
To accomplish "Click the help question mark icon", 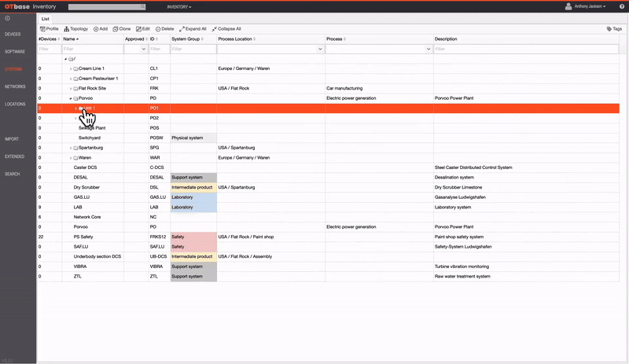I will (622, 6).
